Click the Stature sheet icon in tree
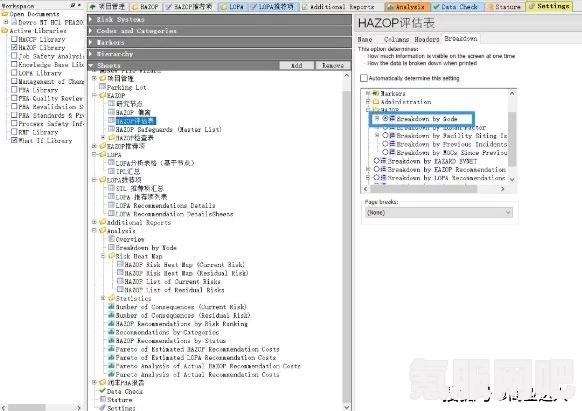 point(103,400)
